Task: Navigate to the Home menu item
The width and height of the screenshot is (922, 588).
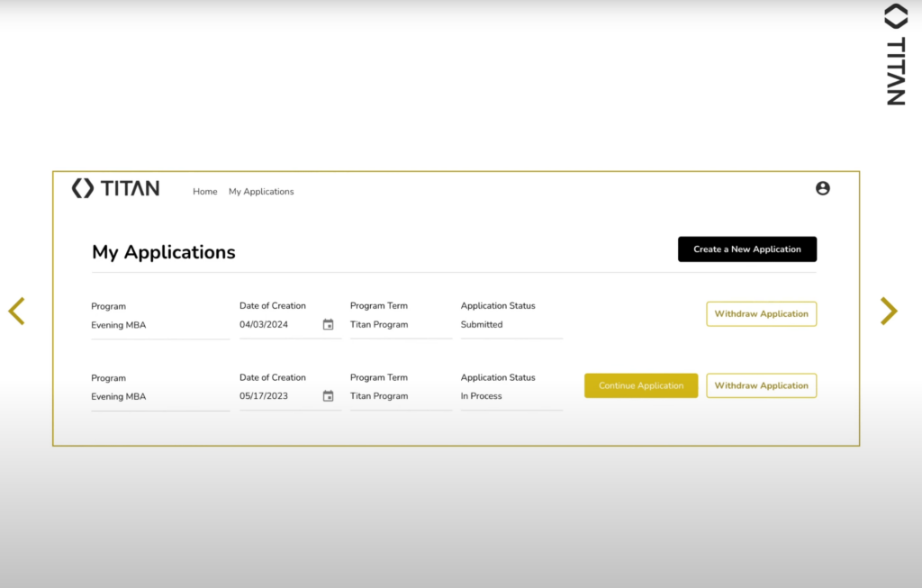Action: (x=204, y=192)
